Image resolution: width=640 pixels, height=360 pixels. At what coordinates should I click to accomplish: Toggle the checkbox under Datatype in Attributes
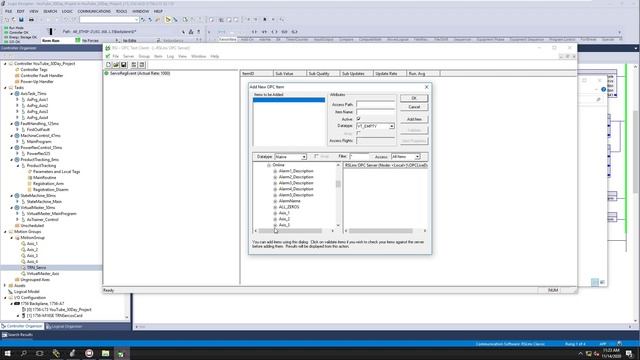[358, 133]
